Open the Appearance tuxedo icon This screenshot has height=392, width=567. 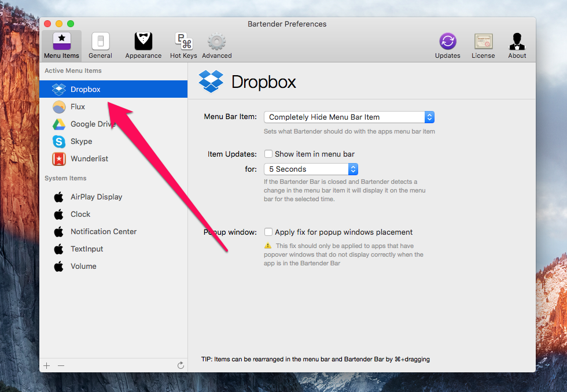[x=143, y=41]
